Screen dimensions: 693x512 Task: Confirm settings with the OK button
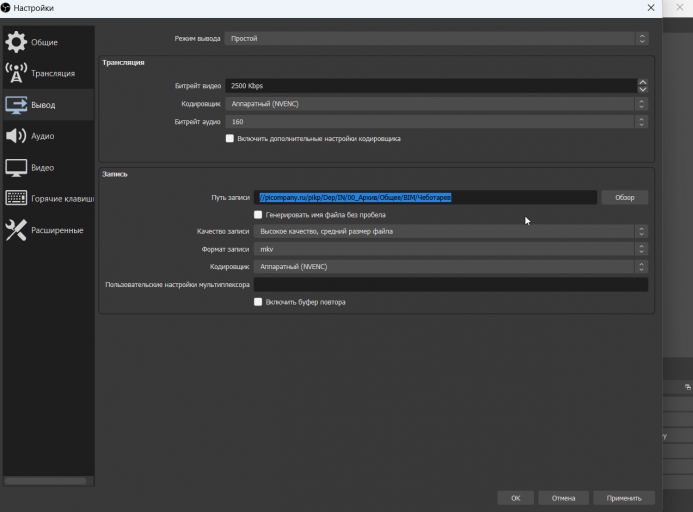click(x=515, y=498)
